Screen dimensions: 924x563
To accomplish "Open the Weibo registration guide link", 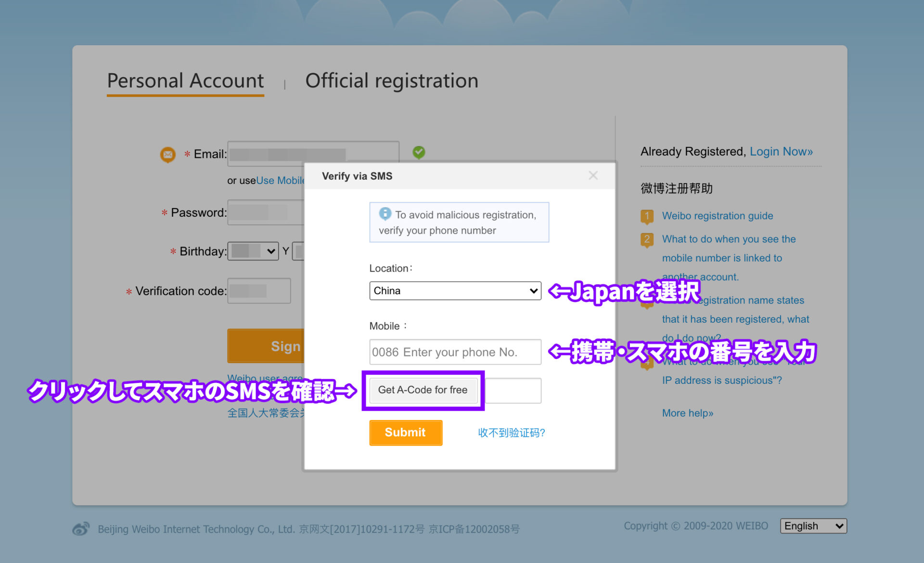I will click(718, 216).
